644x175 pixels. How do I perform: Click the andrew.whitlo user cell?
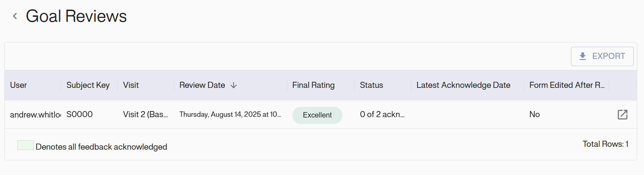35,115
